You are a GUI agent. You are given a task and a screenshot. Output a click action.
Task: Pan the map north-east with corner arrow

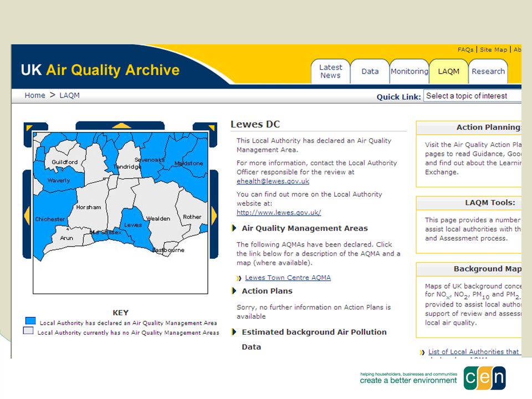coord(211,128)
